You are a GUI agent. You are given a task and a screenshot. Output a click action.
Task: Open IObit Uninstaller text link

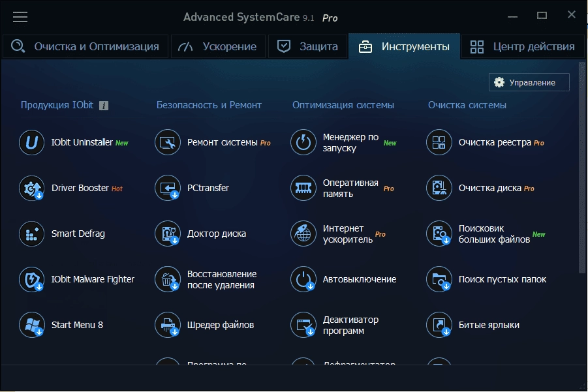82,142
